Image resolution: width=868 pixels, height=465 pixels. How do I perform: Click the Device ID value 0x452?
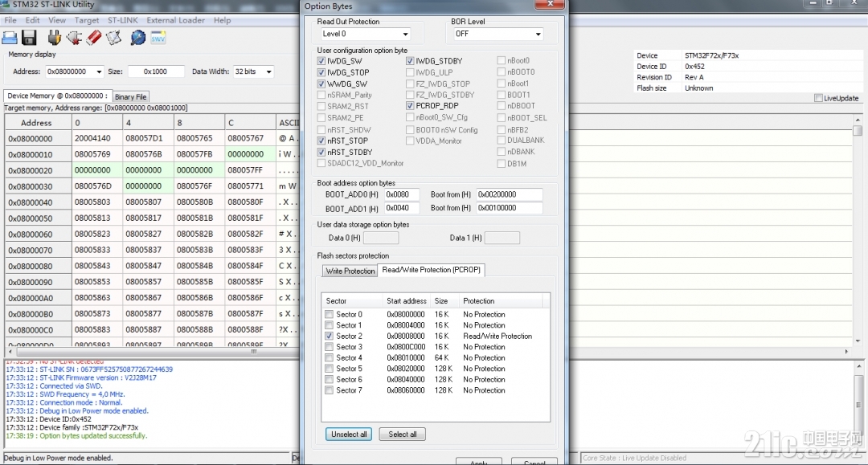pyautogui.click(x=694, y=67)
